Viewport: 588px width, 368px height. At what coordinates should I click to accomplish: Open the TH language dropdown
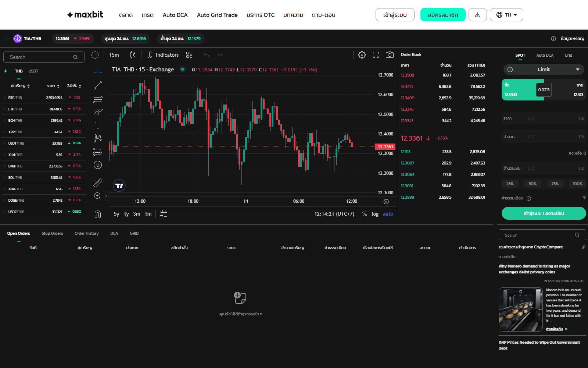[x=506, y=15]
